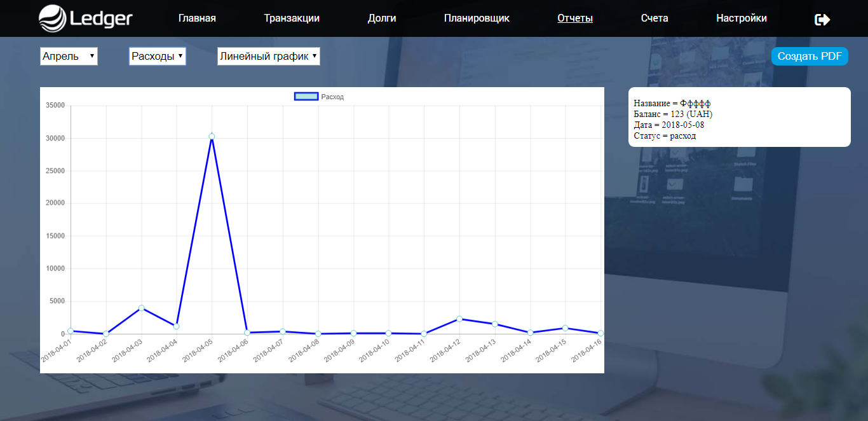
Task: Click the 'Дата = 2018-05-08' line
Action: pos(668,125)
